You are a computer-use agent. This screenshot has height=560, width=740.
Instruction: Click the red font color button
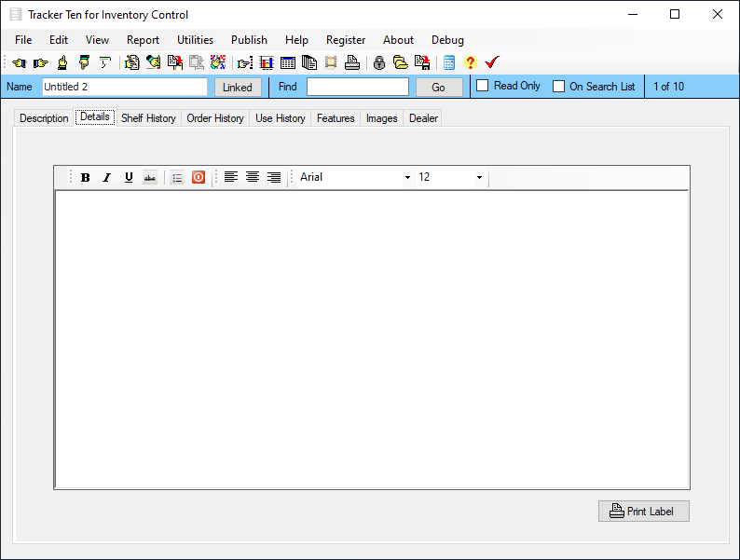pyautogui.click(x=199, y=177)
